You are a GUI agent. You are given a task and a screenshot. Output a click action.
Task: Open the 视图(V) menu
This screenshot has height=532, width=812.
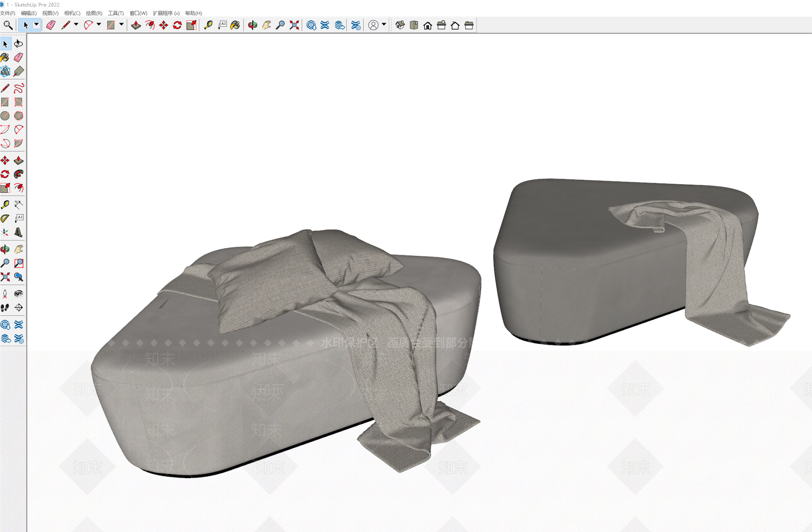[x=50, y=13]
